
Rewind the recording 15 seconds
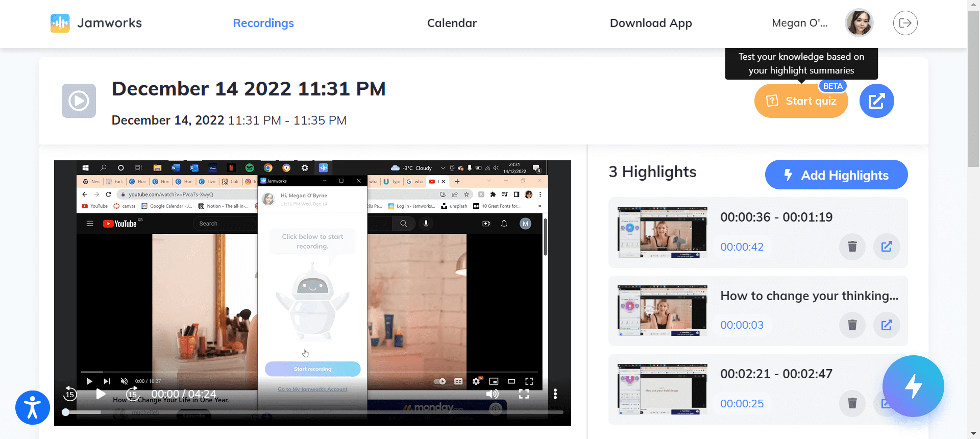pyautogui.click(x=70, y=394)
